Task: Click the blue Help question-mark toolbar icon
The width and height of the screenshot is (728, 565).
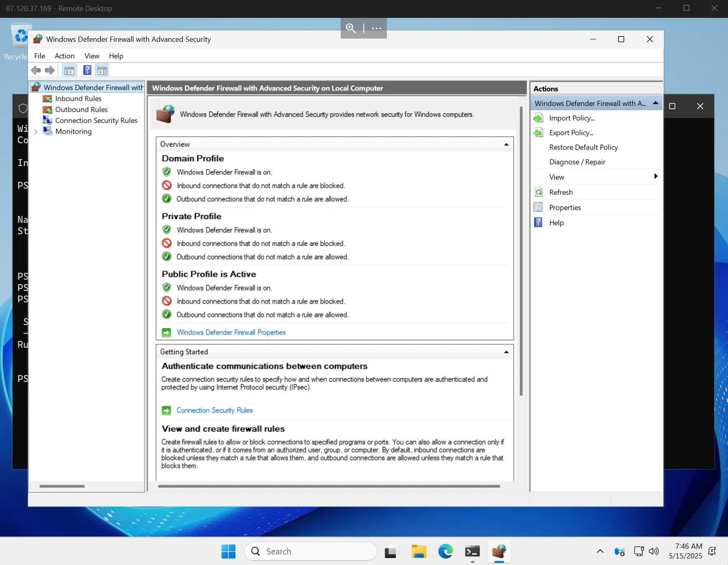Action: pos(87,70)
